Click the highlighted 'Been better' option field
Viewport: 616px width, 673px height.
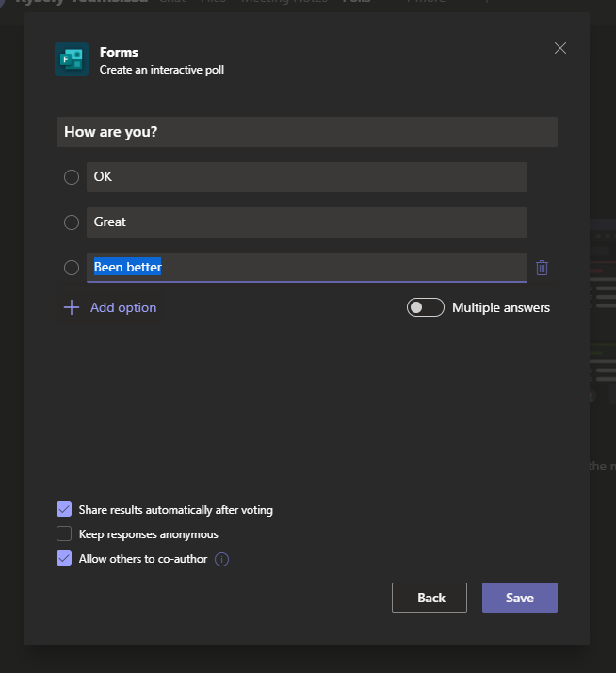click(x=306, y=268)
